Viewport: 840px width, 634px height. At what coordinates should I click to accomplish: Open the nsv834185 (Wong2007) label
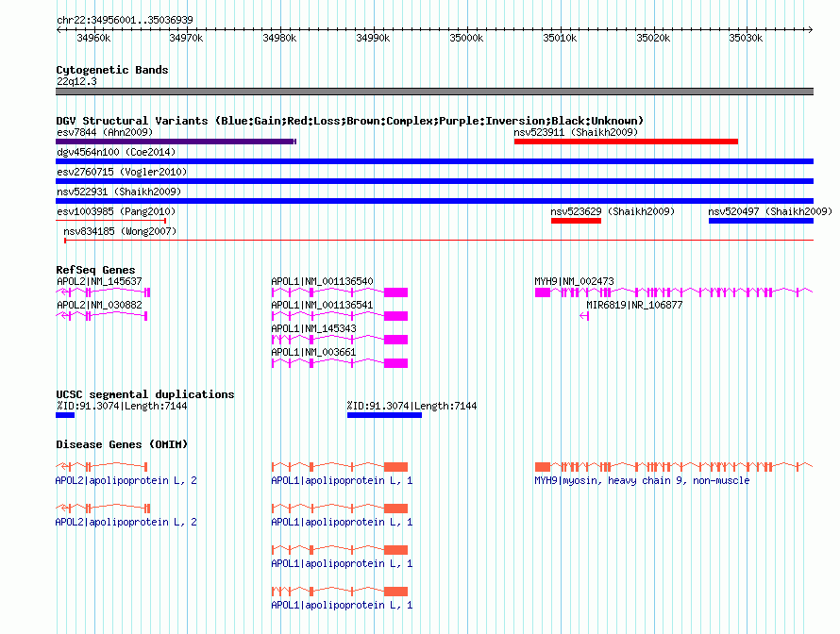[x=120, y=231]
